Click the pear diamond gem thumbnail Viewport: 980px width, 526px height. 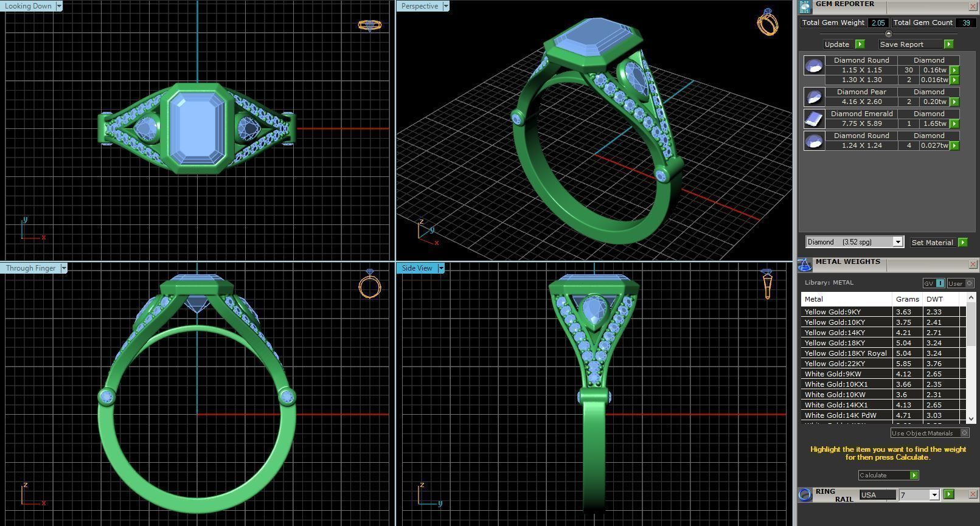[814, 97]
